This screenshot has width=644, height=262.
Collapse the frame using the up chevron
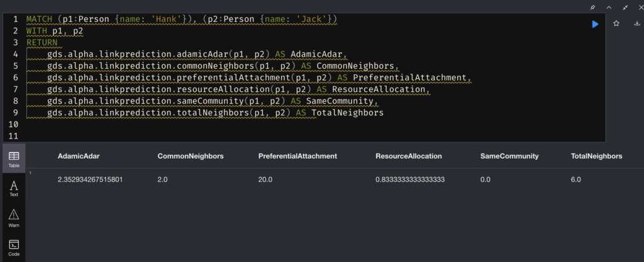point(609,7)
